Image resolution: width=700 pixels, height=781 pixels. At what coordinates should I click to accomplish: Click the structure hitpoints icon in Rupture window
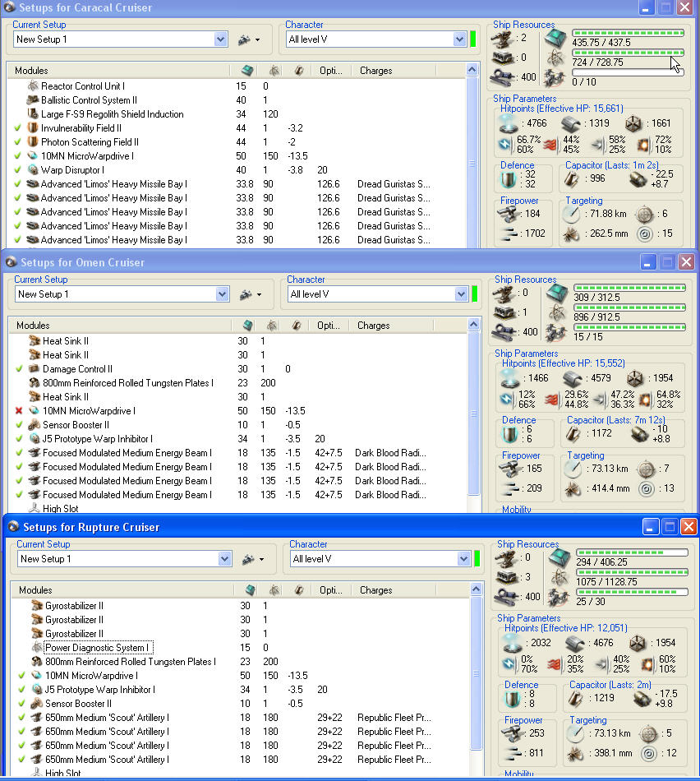[x=638, y=643]
